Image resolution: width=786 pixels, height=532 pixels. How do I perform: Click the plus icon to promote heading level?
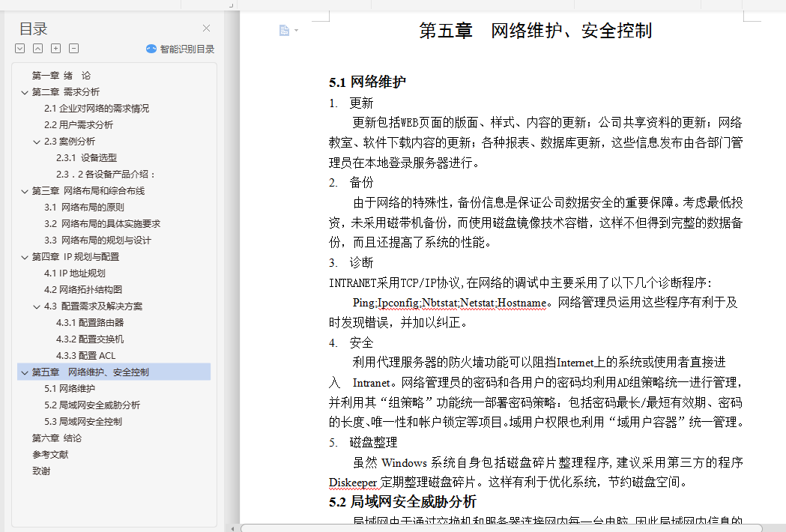click(x=56, y=49)
